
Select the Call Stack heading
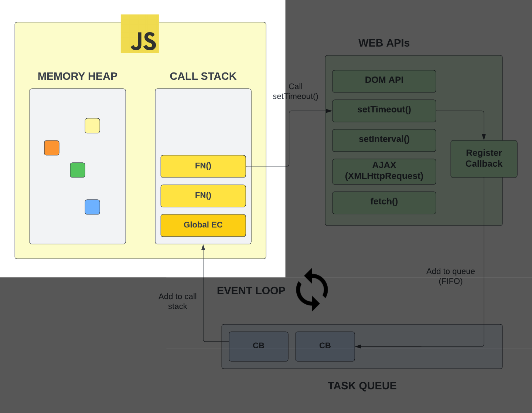click(x=203, y=76)
